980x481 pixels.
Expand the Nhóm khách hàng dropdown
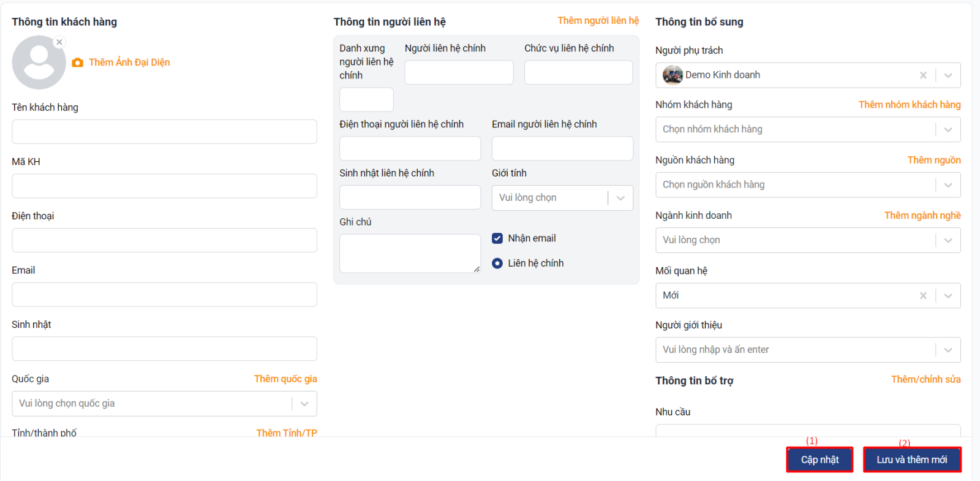948,130
